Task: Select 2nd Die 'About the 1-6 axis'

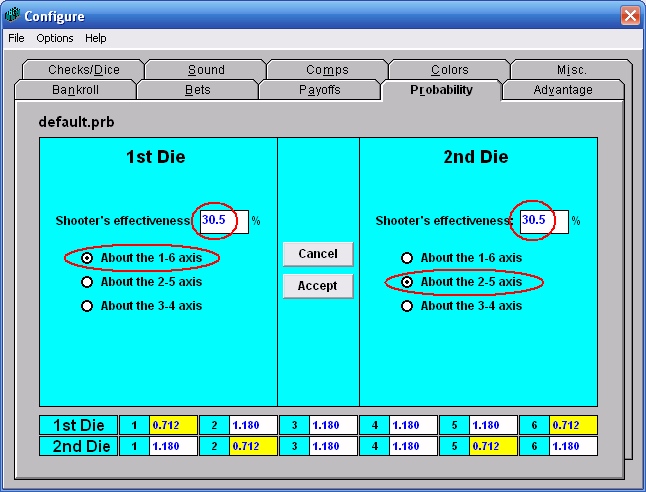Action: click(407, 258)
